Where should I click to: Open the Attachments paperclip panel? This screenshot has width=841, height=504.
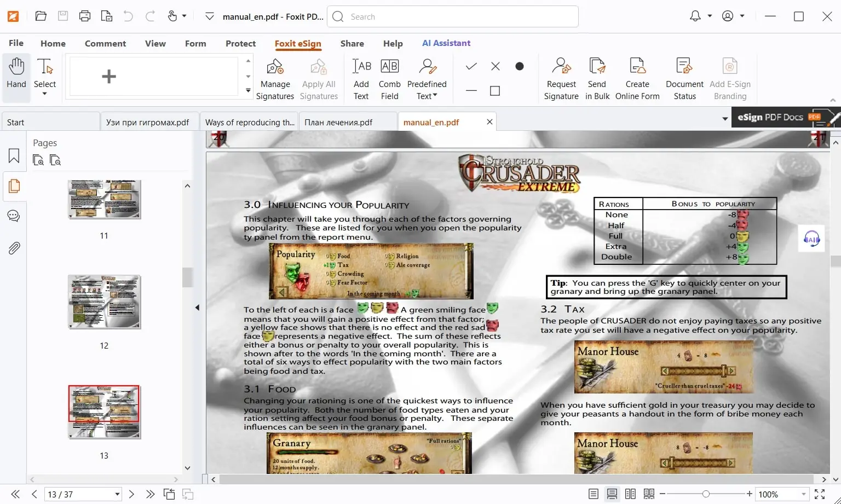point(14,248)
